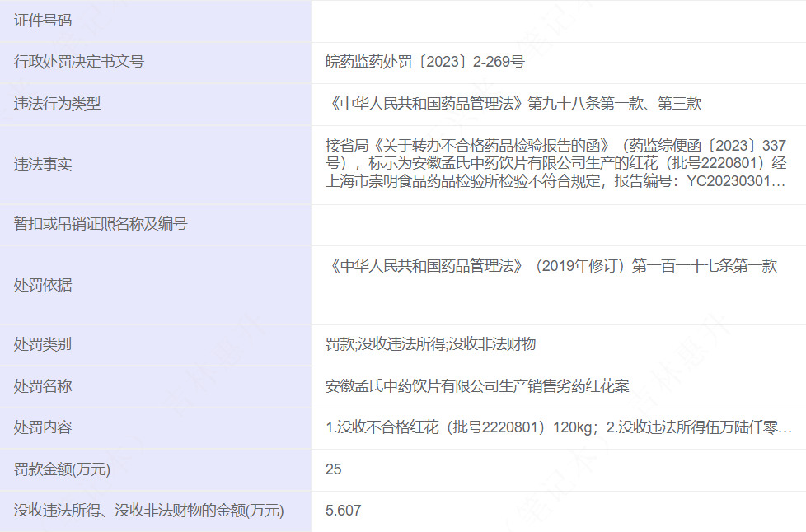Click the 违法行为类型 label
The height and width of the screenshot is (532, 806).
click(57, 104)
